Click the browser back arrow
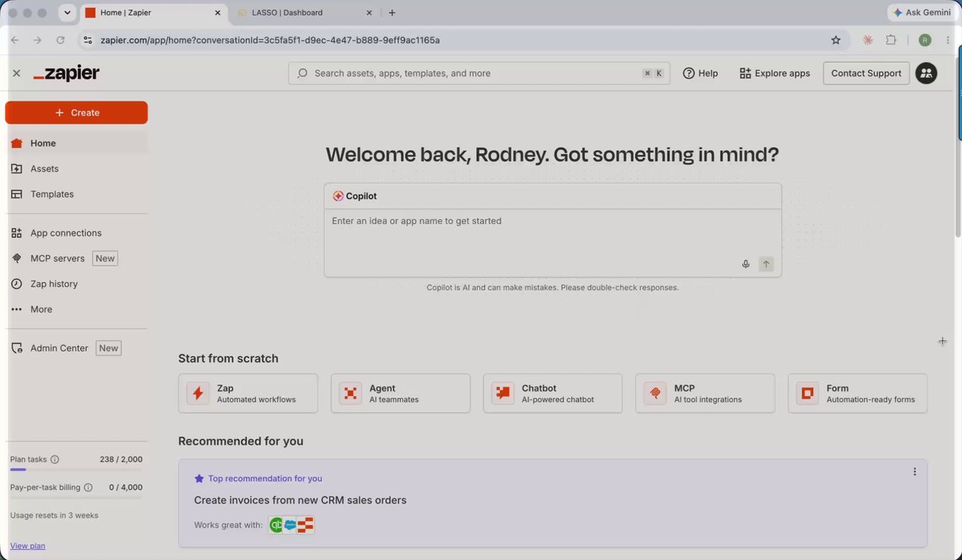Image resolution: width=962 pixels, height=560 pixels. (x=14, y=40)
